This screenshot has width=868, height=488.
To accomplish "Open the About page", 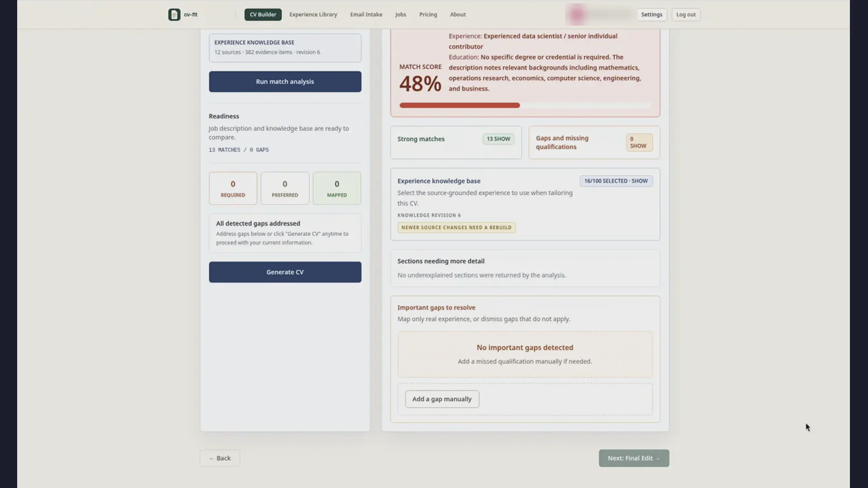I will tap(458, 14).
